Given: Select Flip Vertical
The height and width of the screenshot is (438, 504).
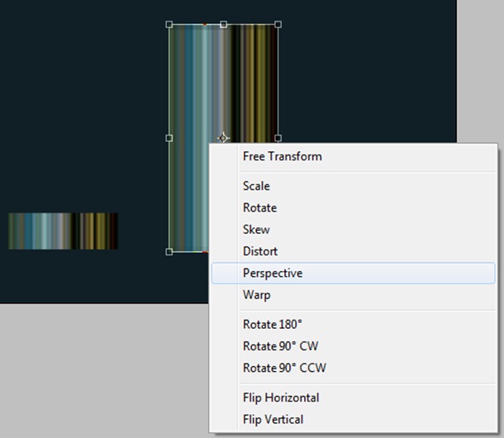Looking at the screenshot, I should pos(353,419).
